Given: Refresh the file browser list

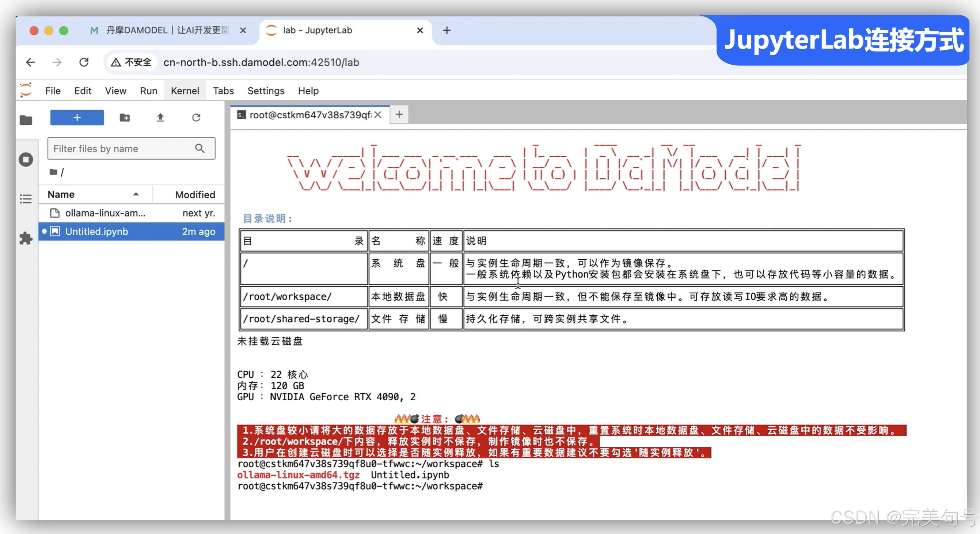Looking at the screenshot, I should tap(196, 118).
